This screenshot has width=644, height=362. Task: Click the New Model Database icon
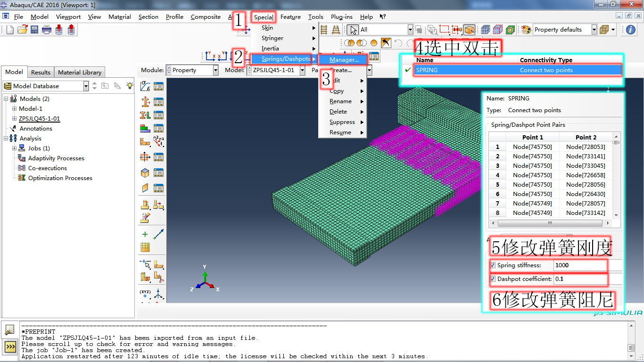[x=10, y=30]
